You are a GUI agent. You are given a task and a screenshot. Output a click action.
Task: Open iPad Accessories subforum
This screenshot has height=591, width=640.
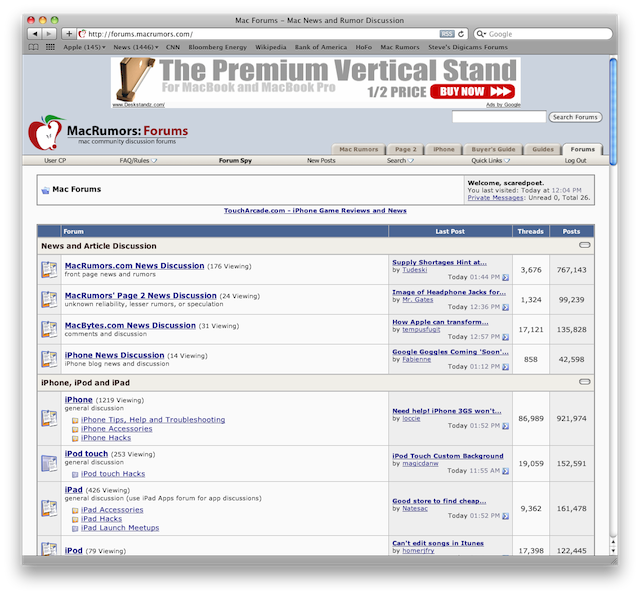pyautogui.click(x=112, y=510)
